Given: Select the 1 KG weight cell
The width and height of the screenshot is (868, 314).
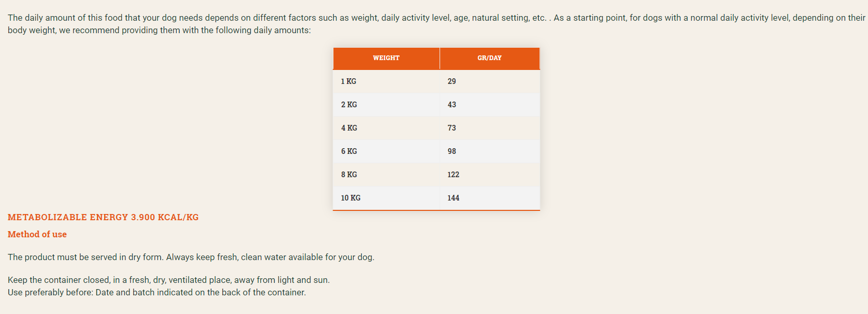Looking at the screenshot, I should click(x=386, y=81).
